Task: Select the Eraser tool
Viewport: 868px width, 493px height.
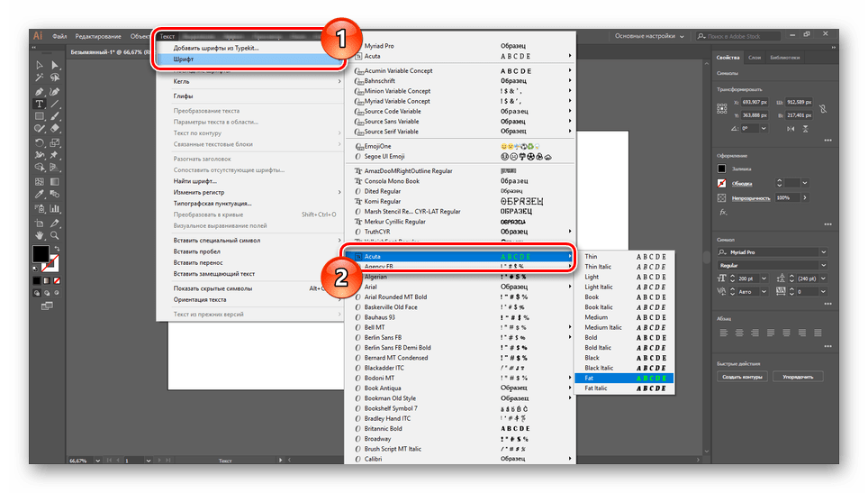Action: 55,129
